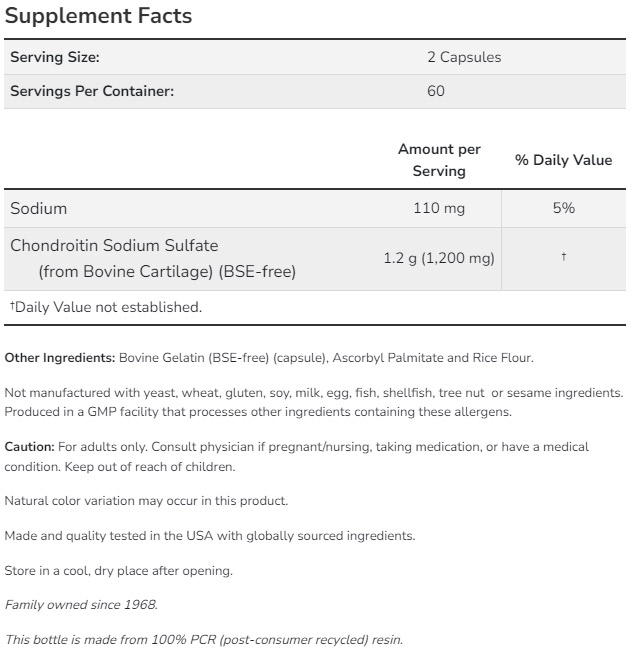
Task: Click the Other Ingredients bold label
Action: coord(60,358)
